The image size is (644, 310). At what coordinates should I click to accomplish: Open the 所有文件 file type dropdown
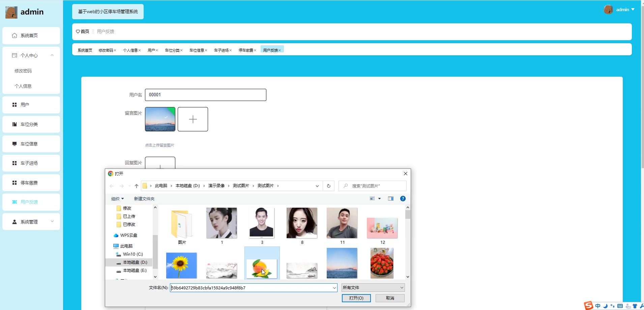click(373, 288)
